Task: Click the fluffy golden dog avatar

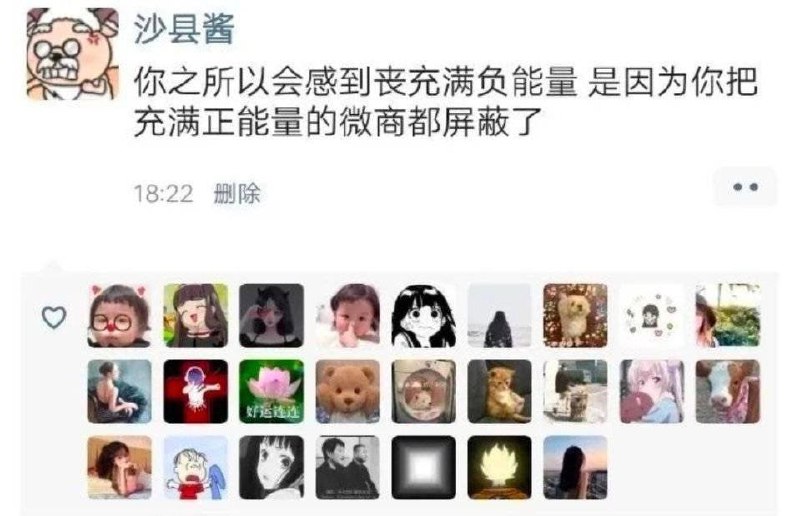Action: 576,316
